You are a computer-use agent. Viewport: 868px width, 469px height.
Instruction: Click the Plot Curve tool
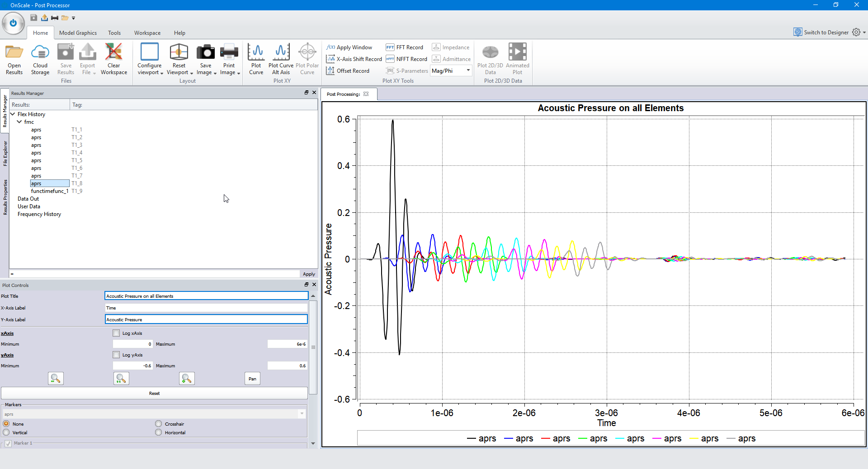pos(256,59)
